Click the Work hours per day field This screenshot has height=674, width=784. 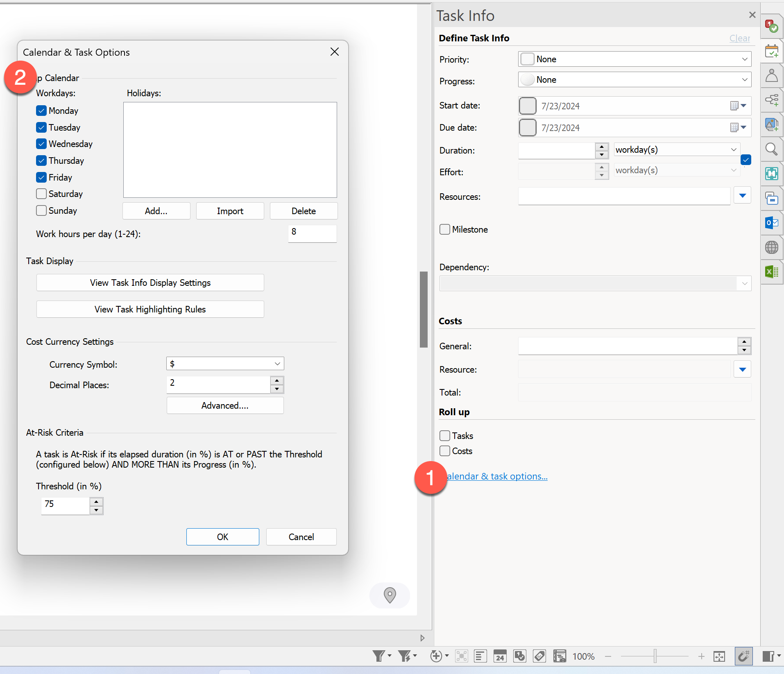312,233
